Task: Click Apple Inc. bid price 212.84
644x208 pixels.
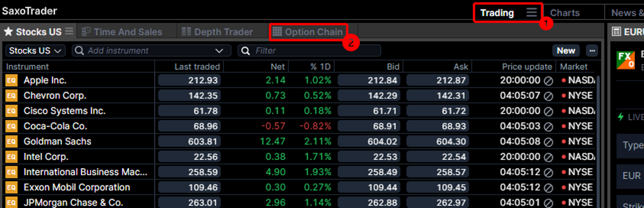Action: coord(369,80)
